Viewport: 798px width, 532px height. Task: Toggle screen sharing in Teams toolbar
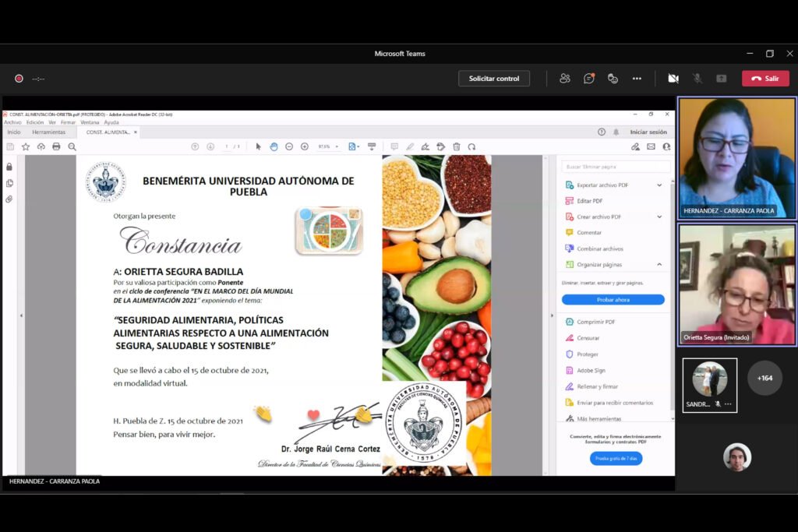pos(722,79)
